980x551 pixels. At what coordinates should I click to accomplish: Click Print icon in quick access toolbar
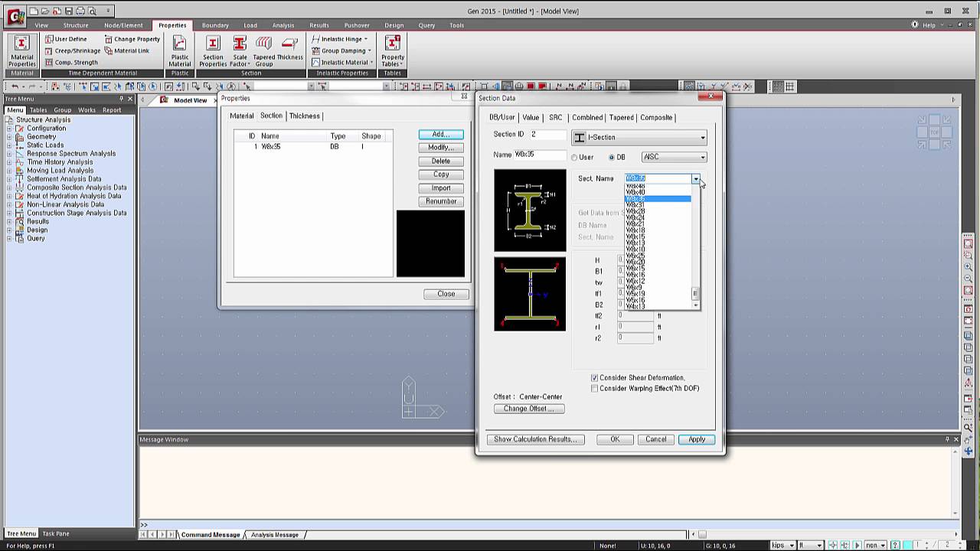click(x=80, y=11)
